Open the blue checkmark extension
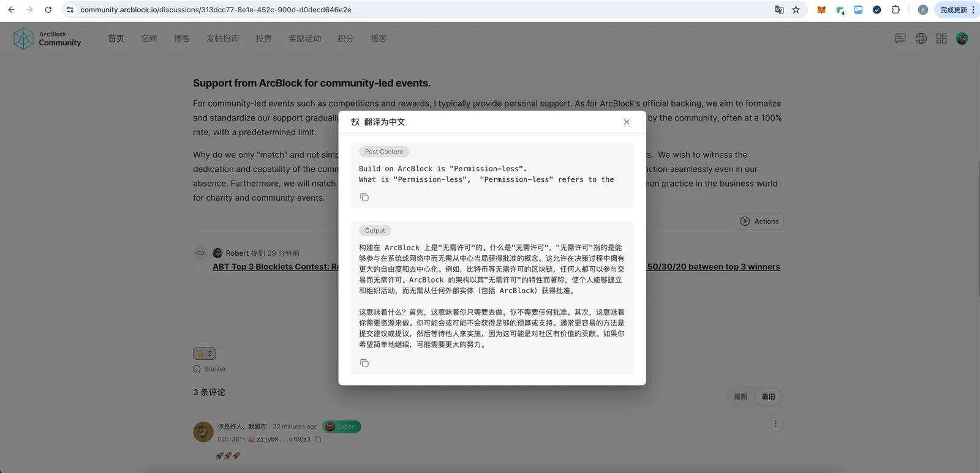Screen dimensions: 980x473 [x=877, y=10]
